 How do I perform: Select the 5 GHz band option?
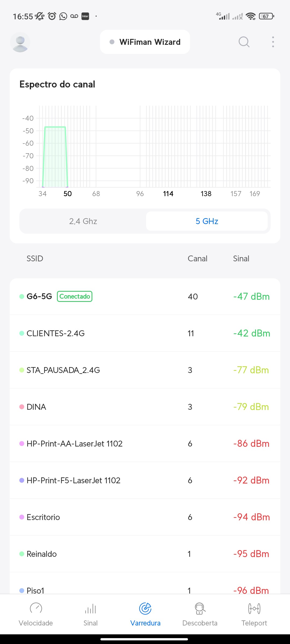tap(207, 221)
